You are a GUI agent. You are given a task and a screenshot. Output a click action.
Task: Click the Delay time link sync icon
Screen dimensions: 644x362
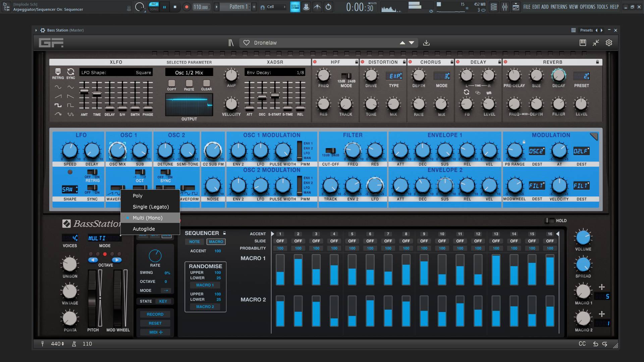467,92
